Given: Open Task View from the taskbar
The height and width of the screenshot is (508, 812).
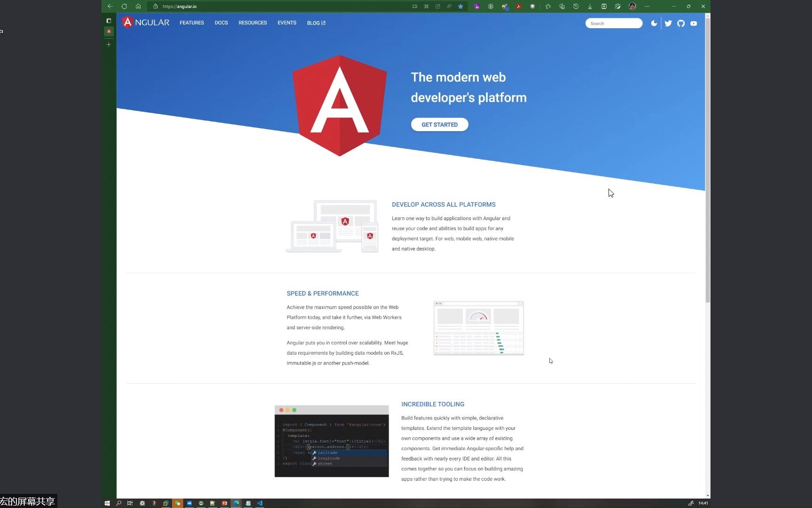Looking at the screenshot, I should [130, 503].
